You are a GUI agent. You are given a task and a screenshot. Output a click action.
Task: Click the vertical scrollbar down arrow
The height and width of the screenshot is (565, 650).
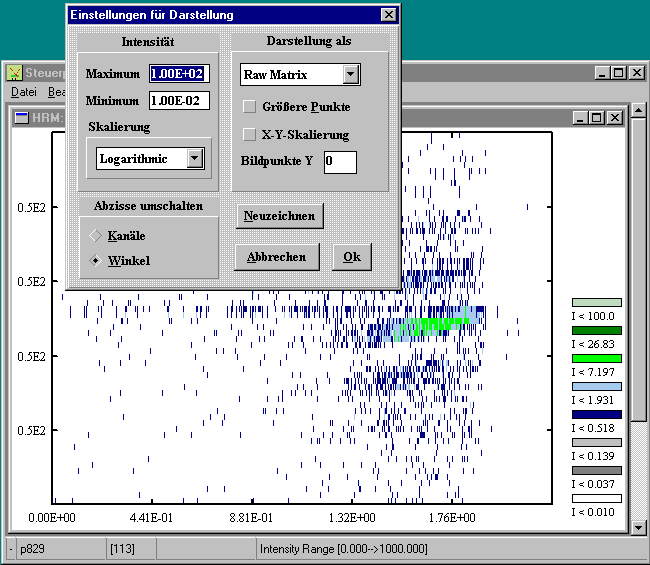tap(638, 527)
